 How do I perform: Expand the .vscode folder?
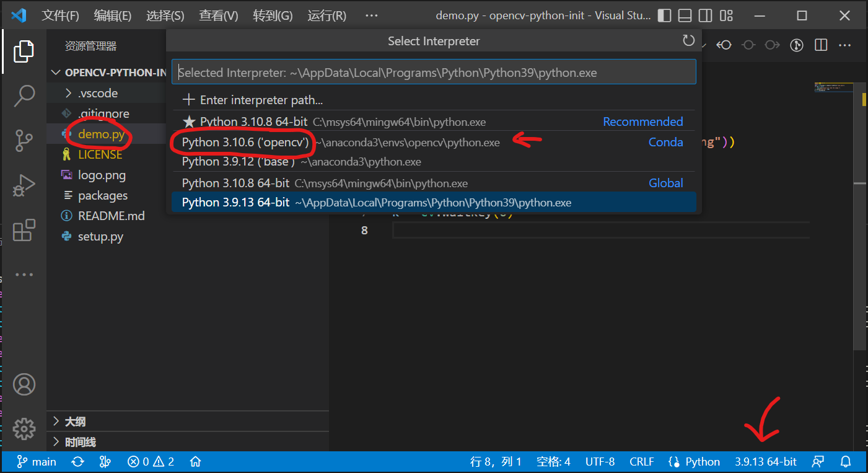98,93
